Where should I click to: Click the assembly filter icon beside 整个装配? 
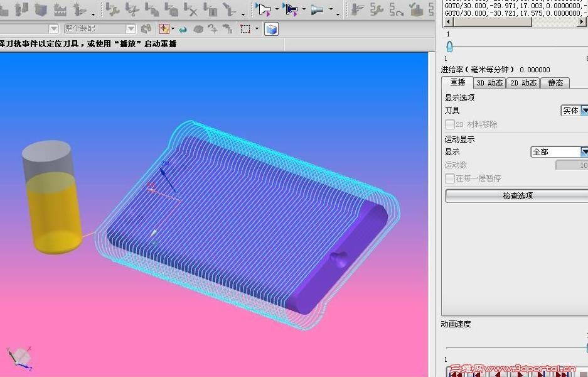(146, 28)
